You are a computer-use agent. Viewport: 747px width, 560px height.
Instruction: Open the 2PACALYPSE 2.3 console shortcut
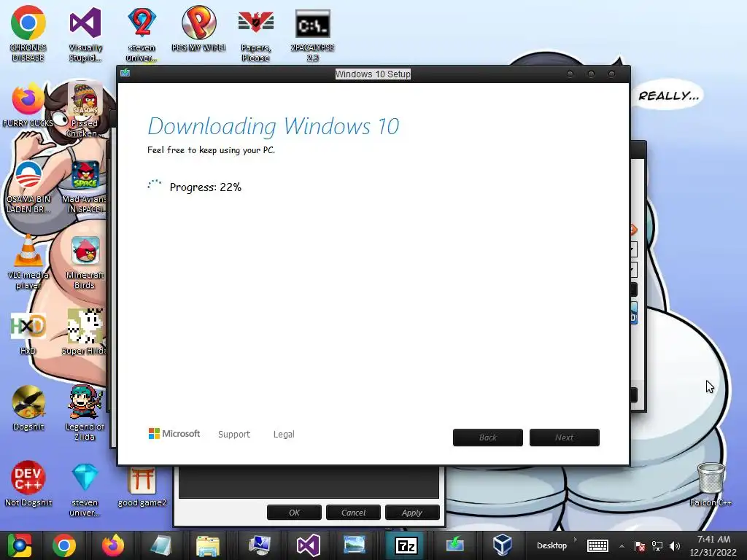312,34
